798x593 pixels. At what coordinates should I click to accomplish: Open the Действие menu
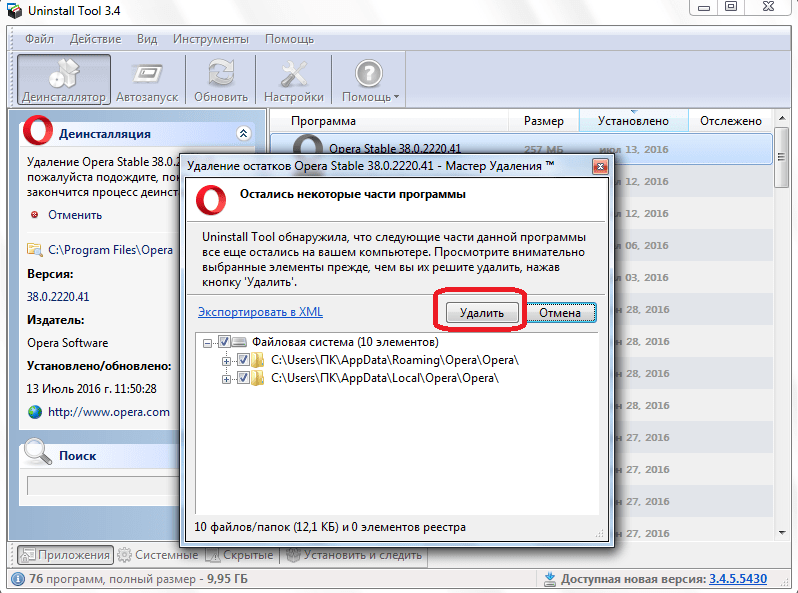96,39
